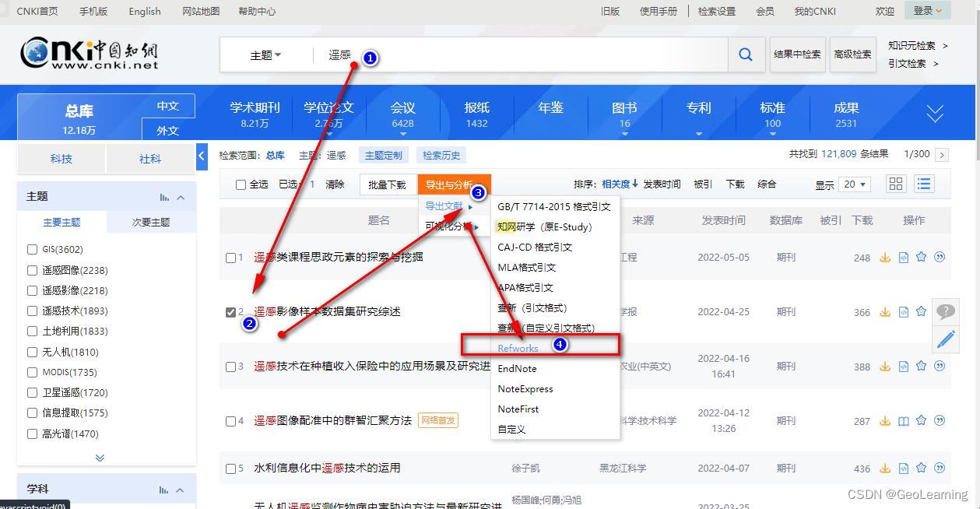Download the first result via download icon
The image size is (980, 509).
click(x=885, y=258)
